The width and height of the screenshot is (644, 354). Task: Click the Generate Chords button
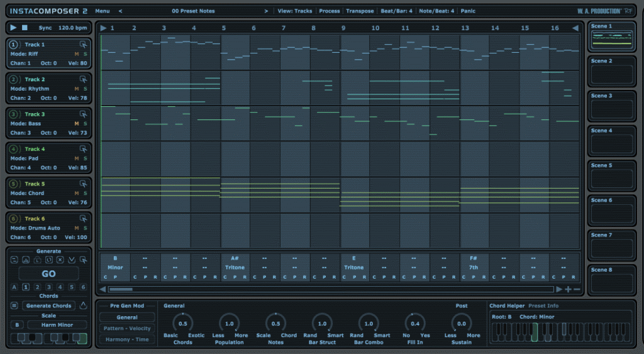tap(48, 306)
